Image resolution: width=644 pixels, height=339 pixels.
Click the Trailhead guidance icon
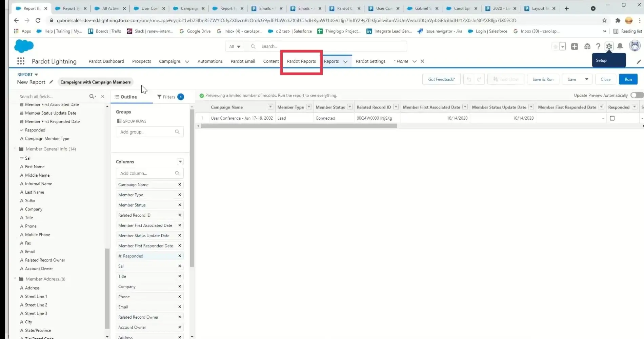pos(587,46)
